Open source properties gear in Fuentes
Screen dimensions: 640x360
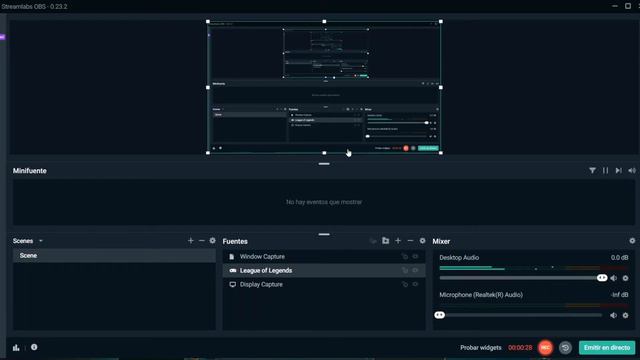[422, 241]
